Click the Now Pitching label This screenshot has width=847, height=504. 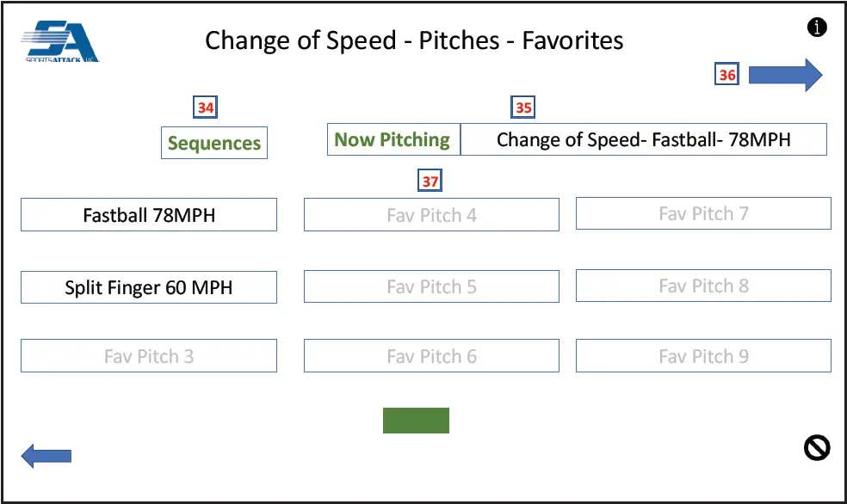(x=393, y=139)
